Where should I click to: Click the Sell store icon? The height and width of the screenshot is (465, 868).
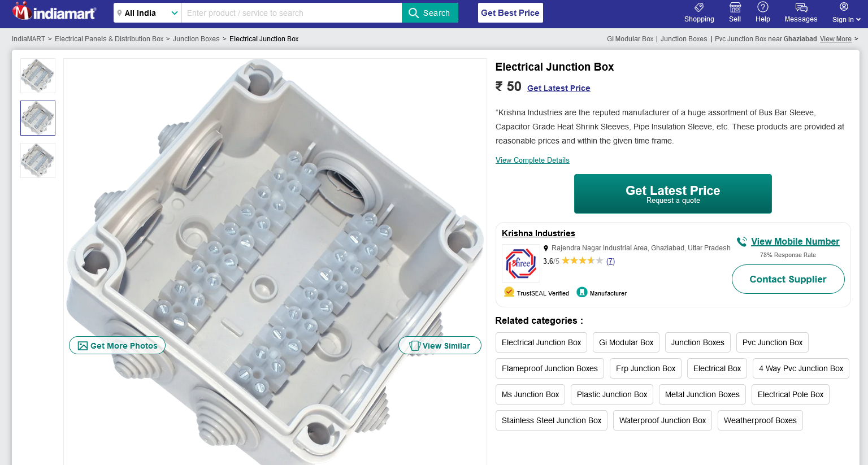[x=735, y=7]
